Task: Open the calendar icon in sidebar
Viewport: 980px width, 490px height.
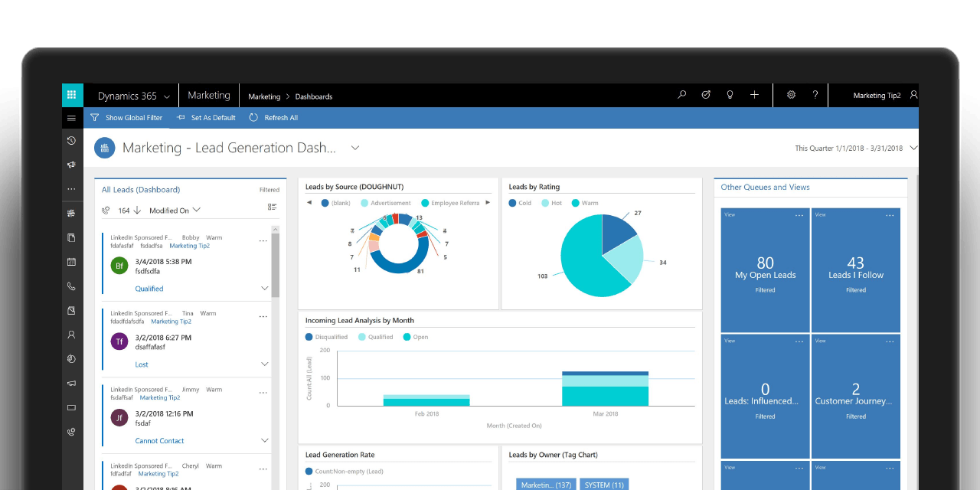Action: click(72, 262)
